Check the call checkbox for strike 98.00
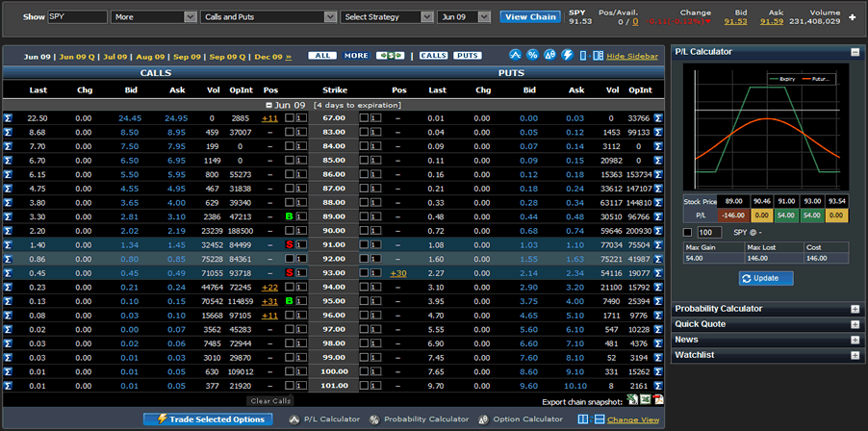The image size is (868, 431). point(289,343)
